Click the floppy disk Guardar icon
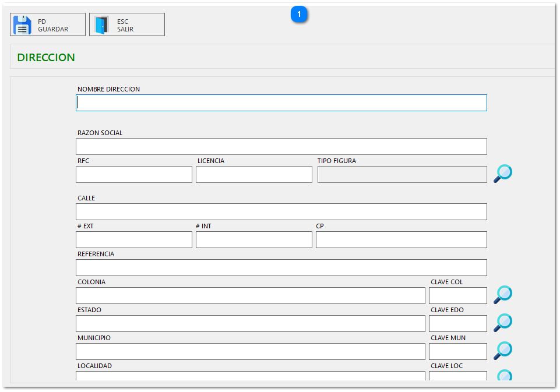Image resolution: width=560 pixels, height=392 pixels. (x=22, y=25)
